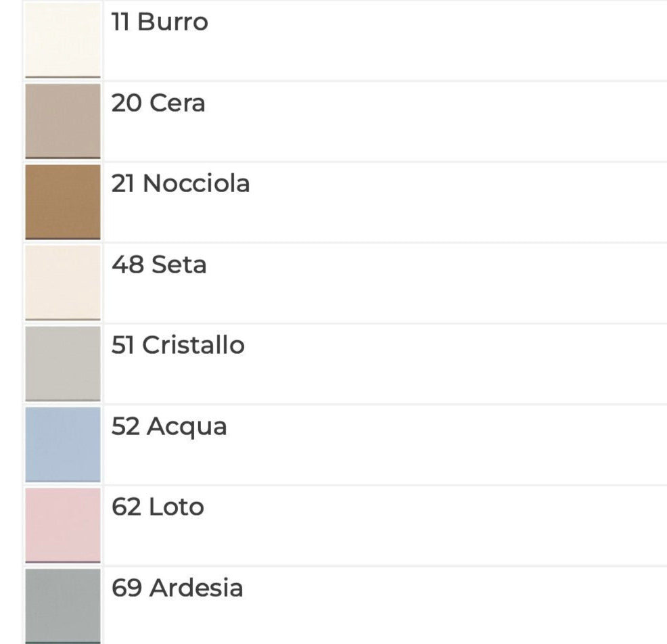The width and height of the screenshot is (667, 644).
Task: Click the "69 Ardesia" text label
Action: coord(177,589)
